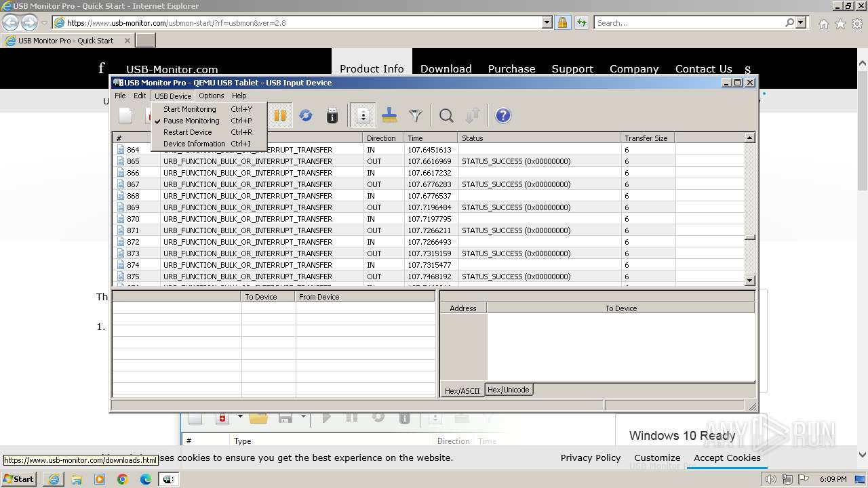Sort by the Transfer Size column header

(648, 138)
